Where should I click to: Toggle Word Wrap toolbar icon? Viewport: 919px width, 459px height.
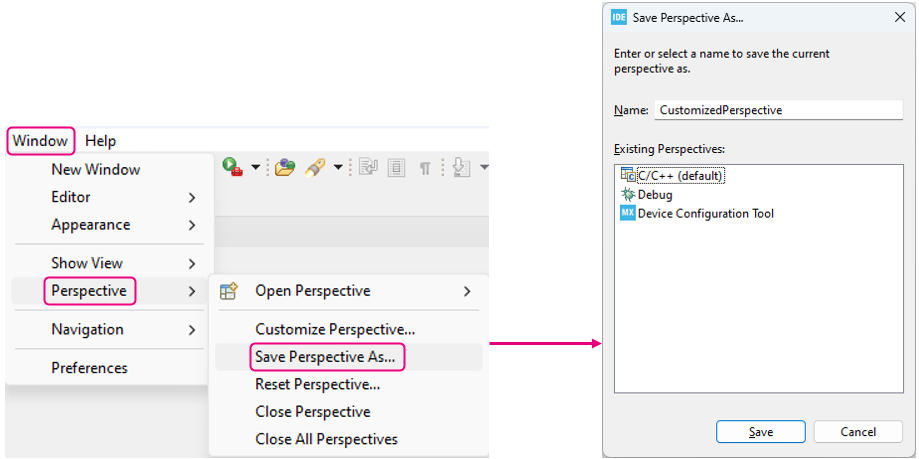pyautogui.click(x=369, y=168)
